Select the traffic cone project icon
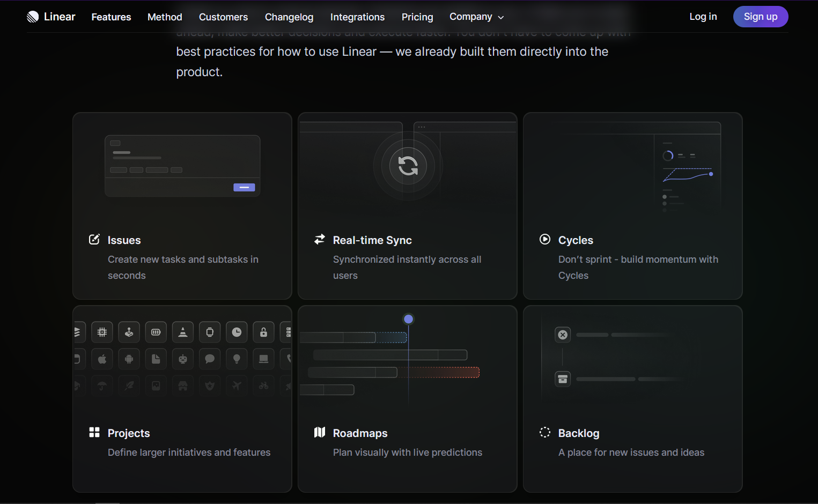 point(183,332)
